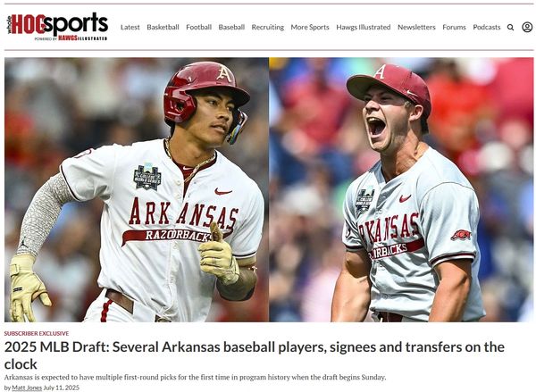Open the batter photo in white jersey
The image size is (536, 392).
click(137, 189)
